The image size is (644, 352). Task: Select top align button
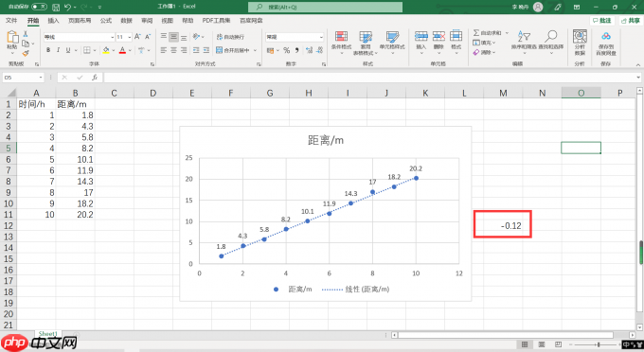coord(164,37)
